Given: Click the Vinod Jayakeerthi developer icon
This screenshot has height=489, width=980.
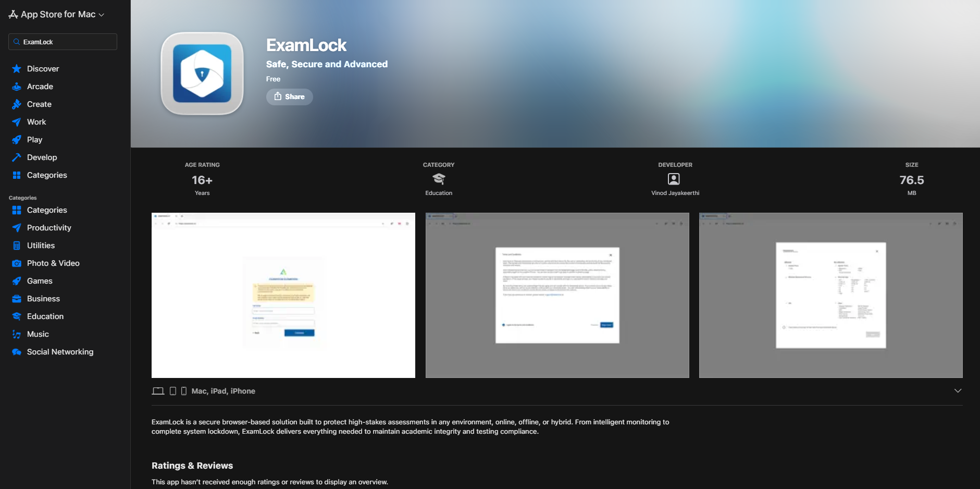Looking at the screenshot, I should pyautogui.click(x=674, y=179).
